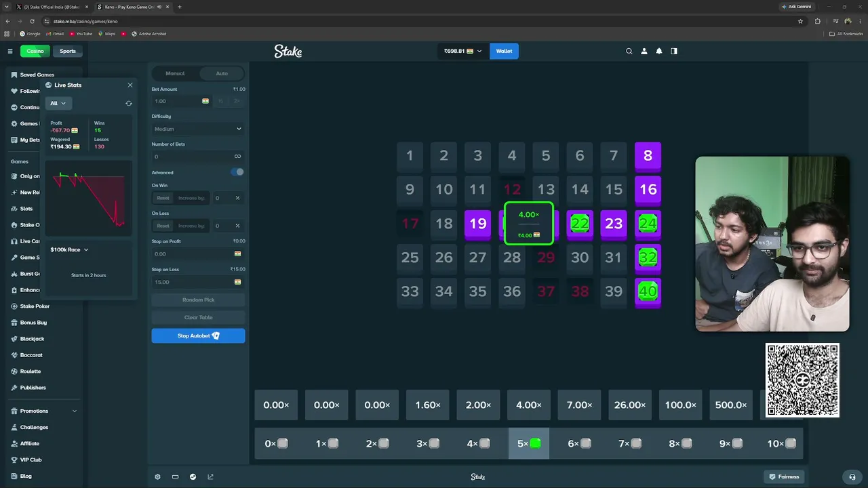Open the YouTube bookmark

(x=81, y=33)
